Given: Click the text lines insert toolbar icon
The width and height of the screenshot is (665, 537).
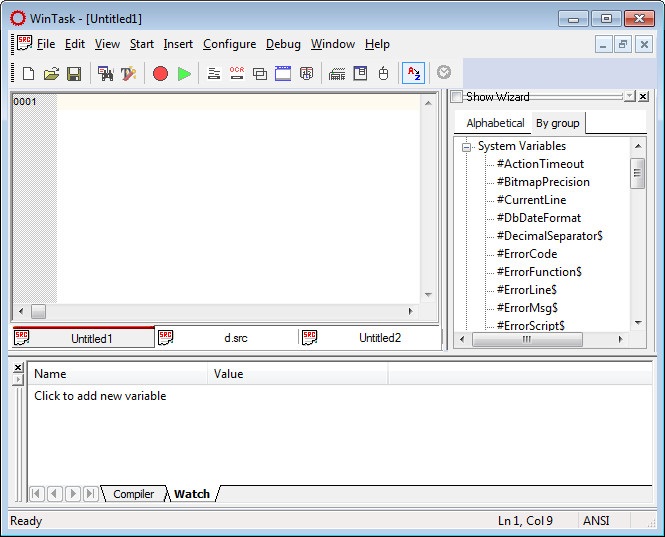Looking at the screenshot, I should coord(214,74).
